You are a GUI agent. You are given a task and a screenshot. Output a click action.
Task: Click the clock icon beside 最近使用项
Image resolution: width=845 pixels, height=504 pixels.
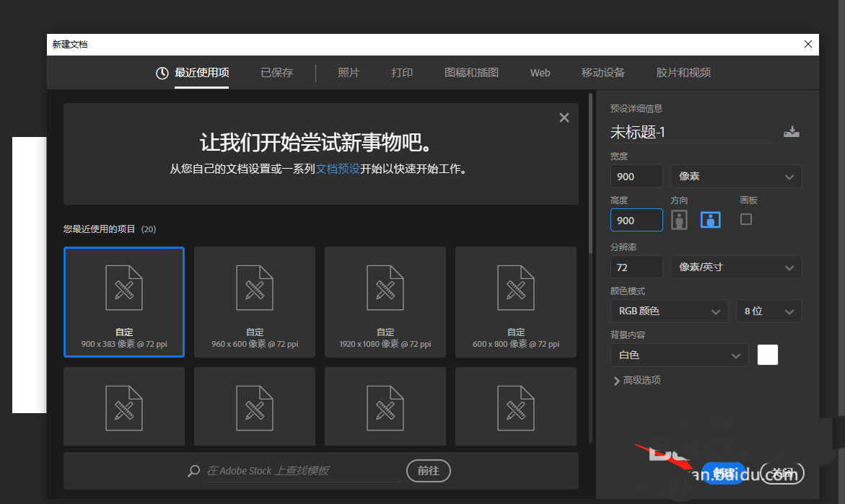pyautogui.click(x=162, y=72)
